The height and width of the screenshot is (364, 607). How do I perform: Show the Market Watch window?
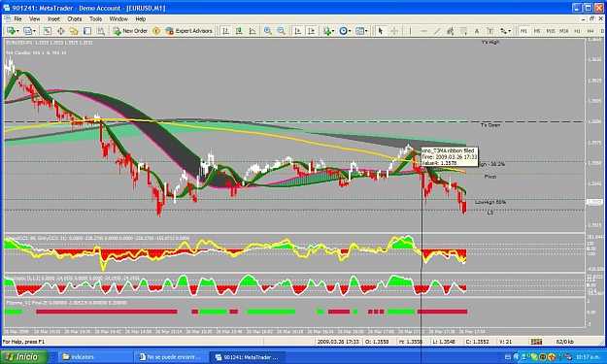(x=48, y=30)
